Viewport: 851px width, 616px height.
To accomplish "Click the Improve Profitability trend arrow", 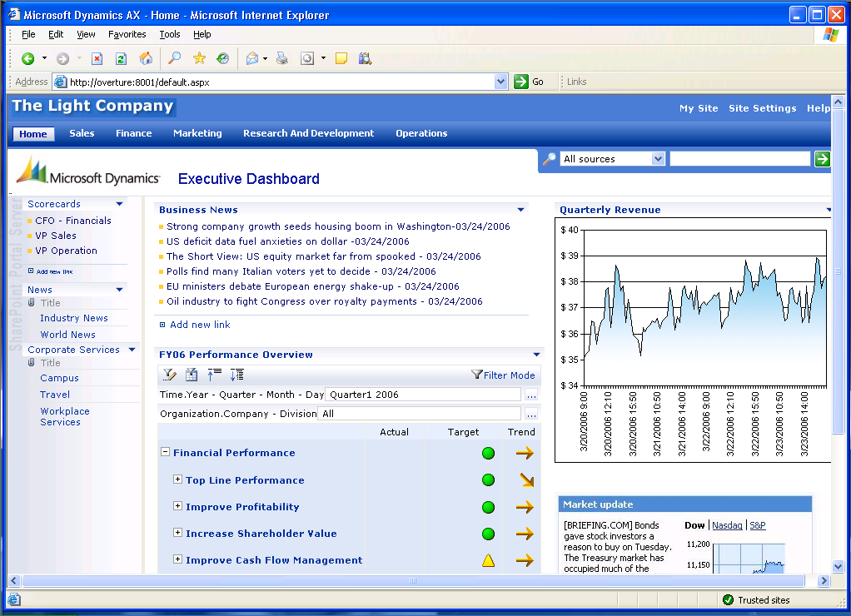I will pos(525,507).
